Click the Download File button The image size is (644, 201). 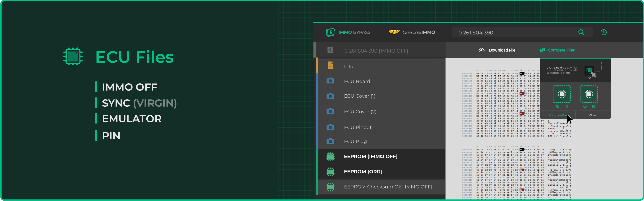tap(497, 50)
